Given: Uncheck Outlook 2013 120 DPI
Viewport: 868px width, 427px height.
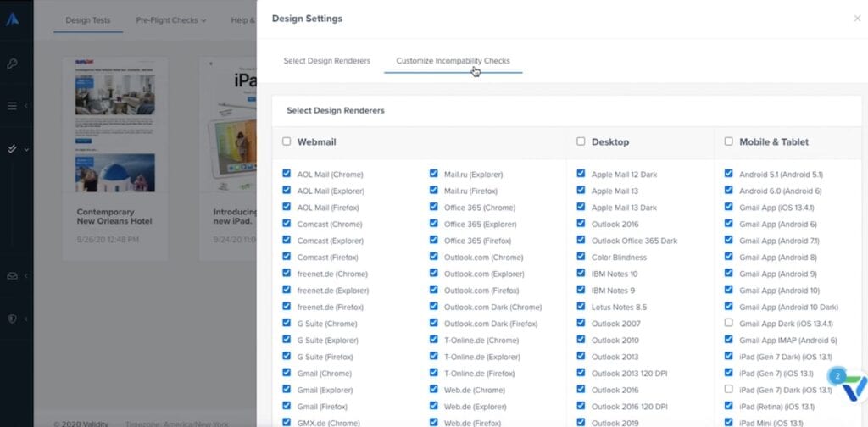Looking at the screenshot, I should click(x=580, y=372).
